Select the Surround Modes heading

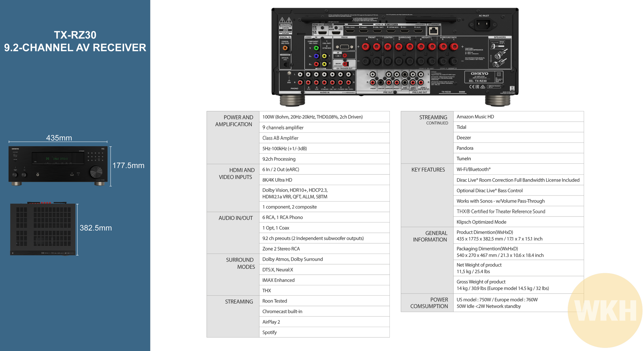pos(240,263)
